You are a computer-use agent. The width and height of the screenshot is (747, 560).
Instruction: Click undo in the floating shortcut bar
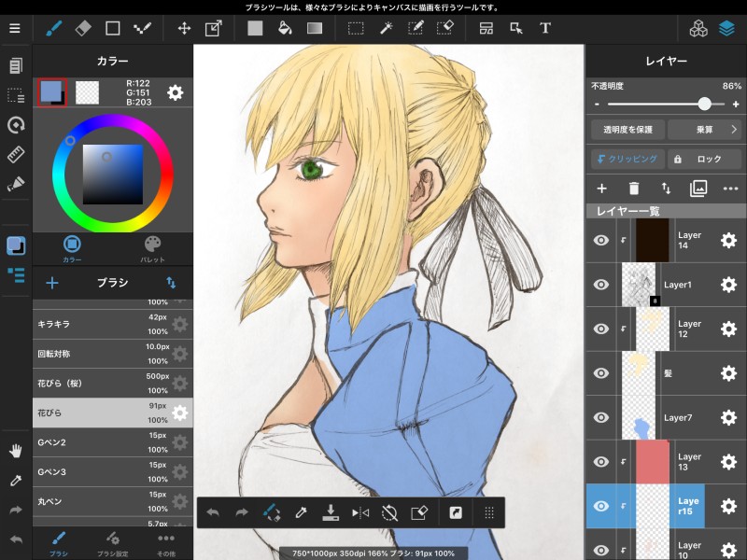point(213,512)
